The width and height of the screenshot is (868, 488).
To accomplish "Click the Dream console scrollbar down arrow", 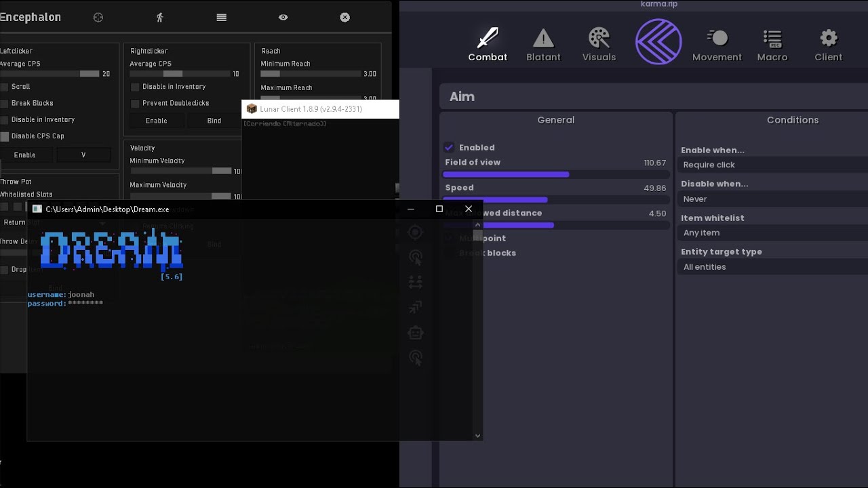I will pyautogui.click(x=478, y=436).
